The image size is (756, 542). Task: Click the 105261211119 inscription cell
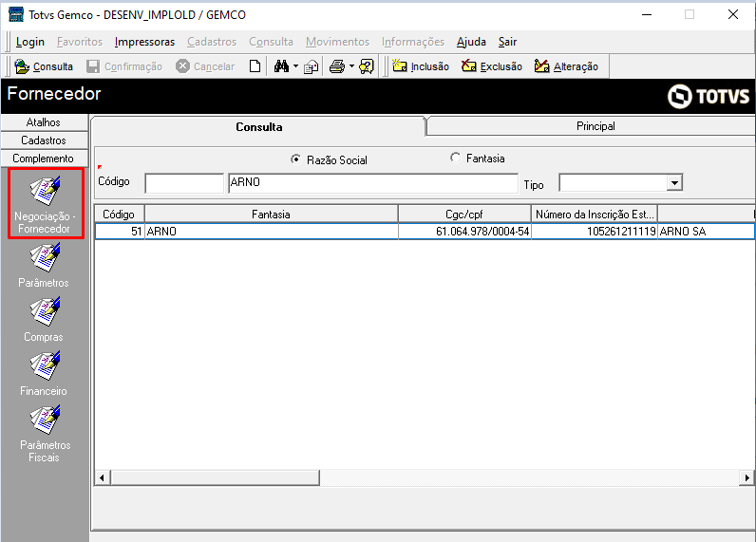595,232
